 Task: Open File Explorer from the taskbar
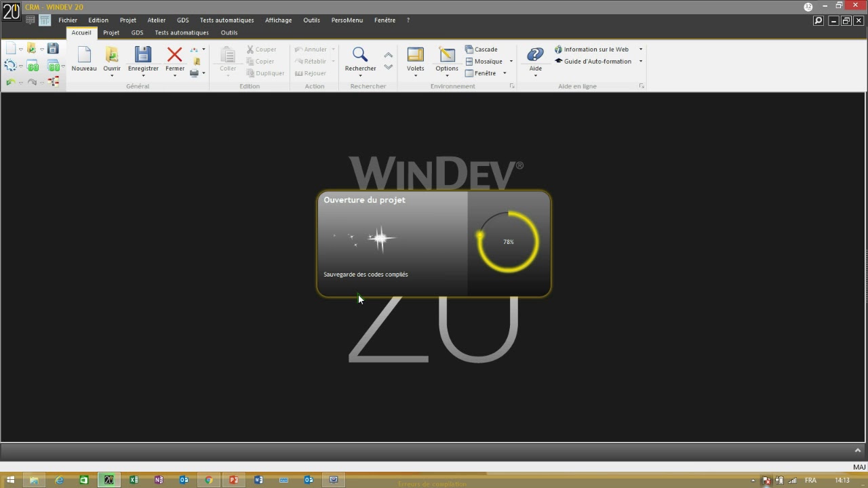pyautogui.click(x=33, y=480)
